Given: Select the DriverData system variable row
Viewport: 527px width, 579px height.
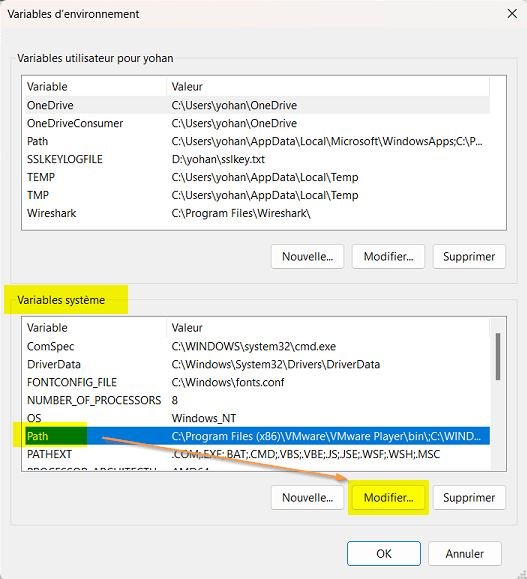Looking at the screenshot, I should pos(258,364).
